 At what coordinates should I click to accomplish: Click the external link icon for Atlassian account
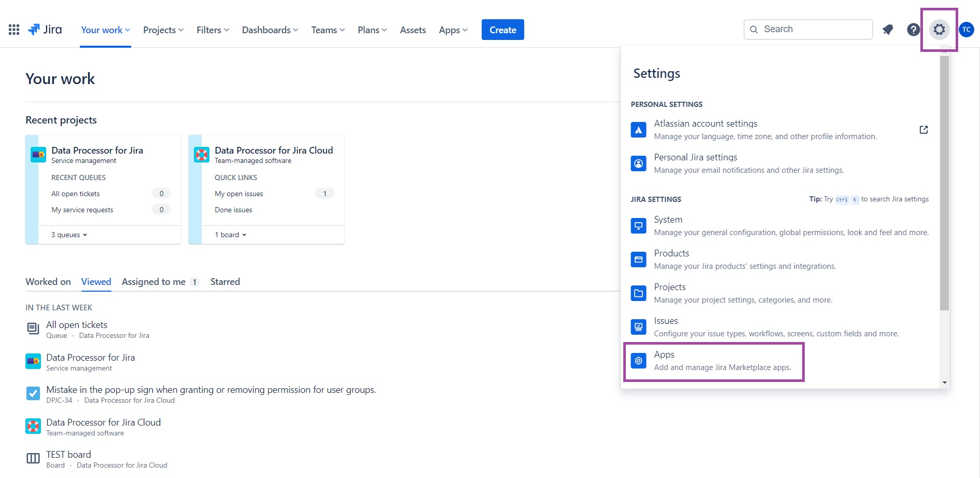(x=923, y=130)
